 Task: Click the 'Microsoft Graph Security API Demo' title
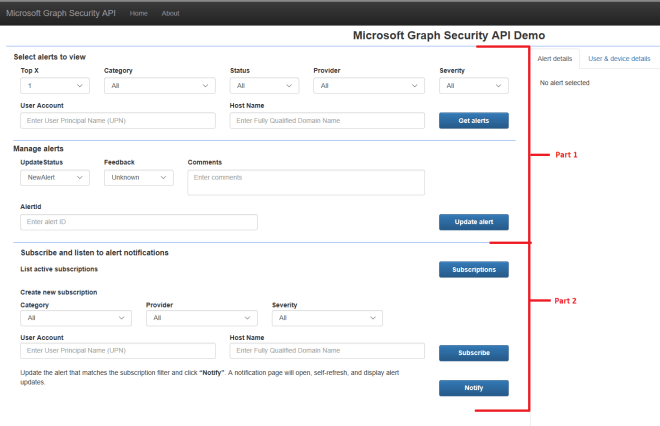click(449, 35)
